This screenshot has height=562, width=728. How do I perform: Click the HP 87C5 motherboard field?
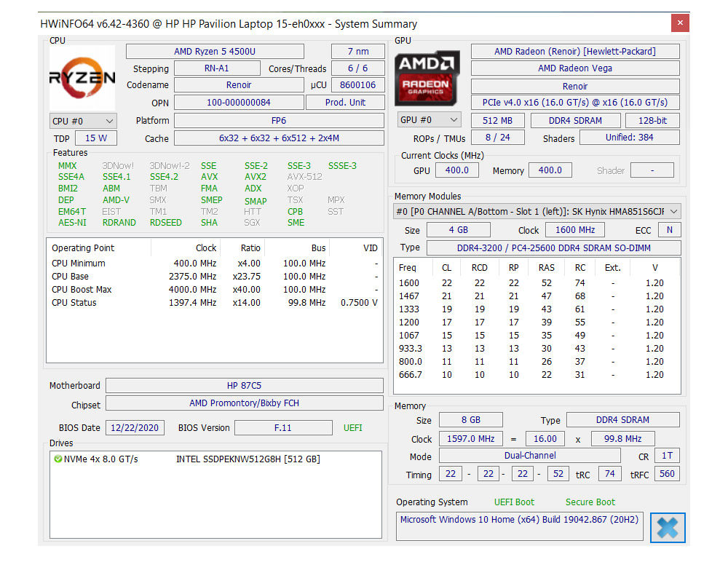pyautogui.click(x=245, y=386)
